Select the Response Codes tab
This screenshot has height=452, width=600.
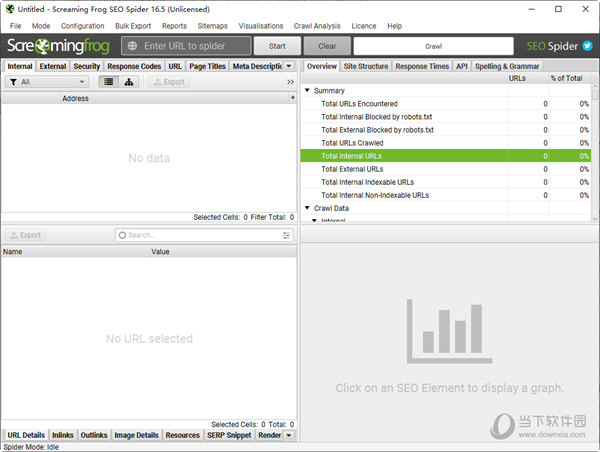click(134, 66)
